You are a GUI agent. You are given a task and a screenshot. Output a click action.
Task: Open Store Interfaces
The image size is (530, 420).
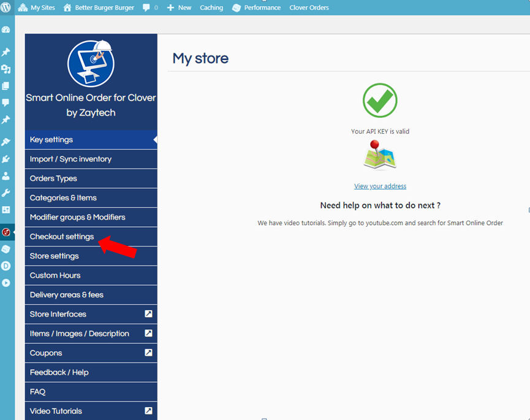tap(91, 314)
